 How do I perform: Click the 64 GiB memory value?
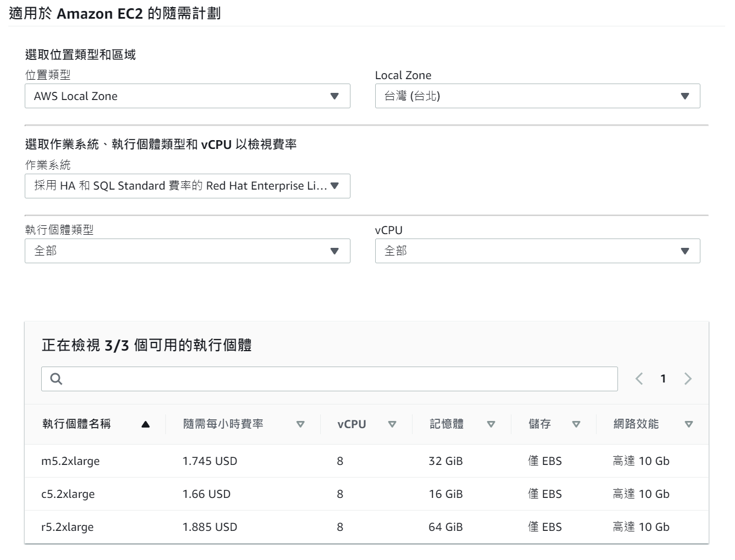pos(446,527)
